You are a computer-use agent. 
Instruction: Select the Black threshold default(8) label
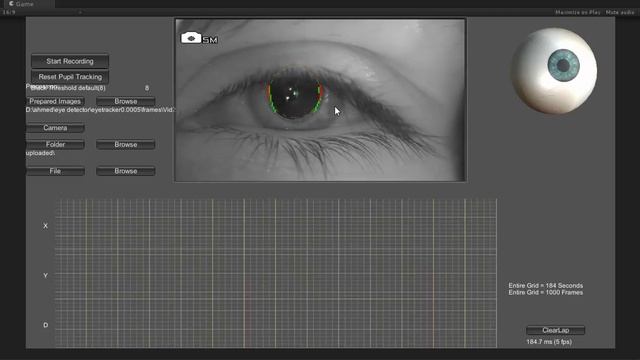(68, 88)
